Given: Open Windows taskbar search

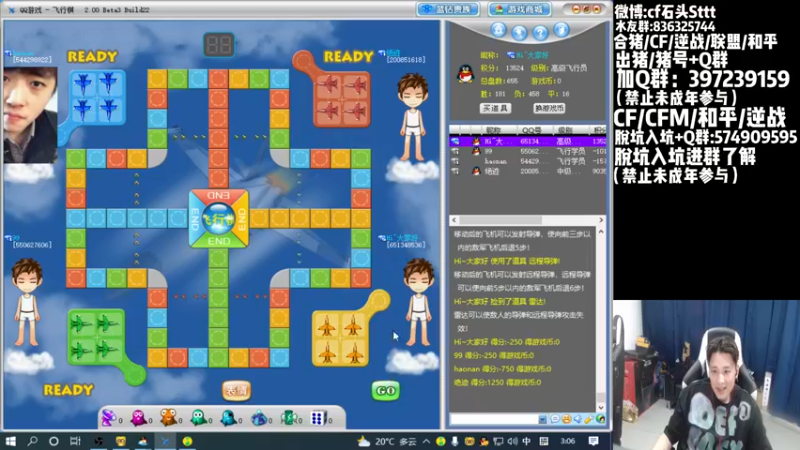Looking at the screenshot, I should (x=33, y=441).
